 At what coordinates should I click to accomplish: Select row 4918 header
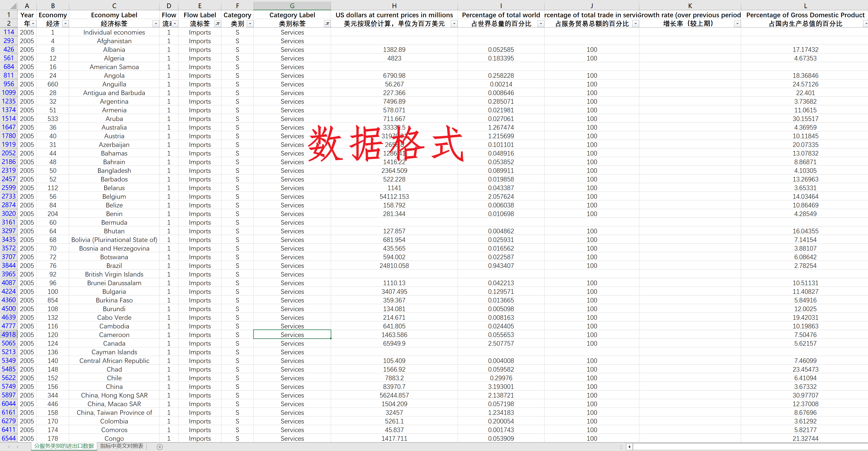(9, 334)
